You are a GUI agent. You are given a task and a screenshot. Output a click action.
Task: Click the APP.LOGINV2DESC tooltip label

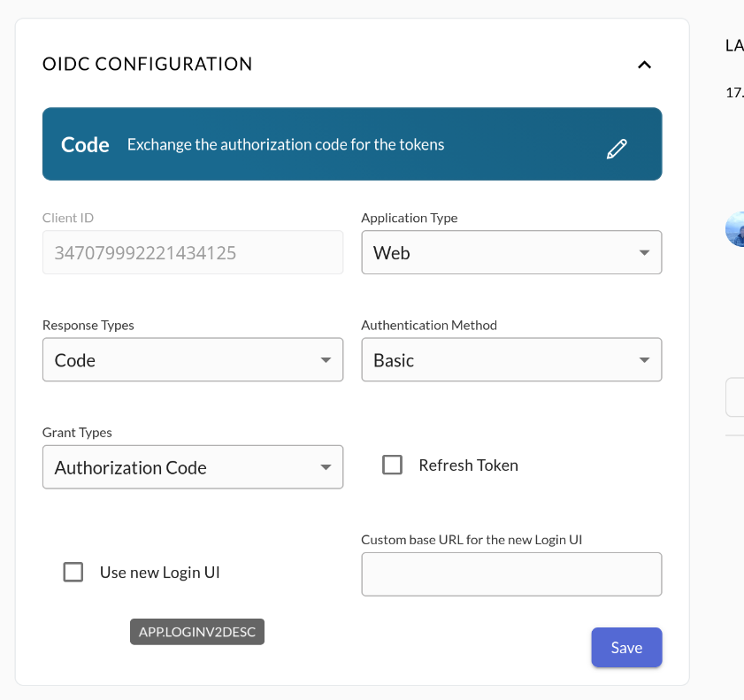(x=197, y=632)
